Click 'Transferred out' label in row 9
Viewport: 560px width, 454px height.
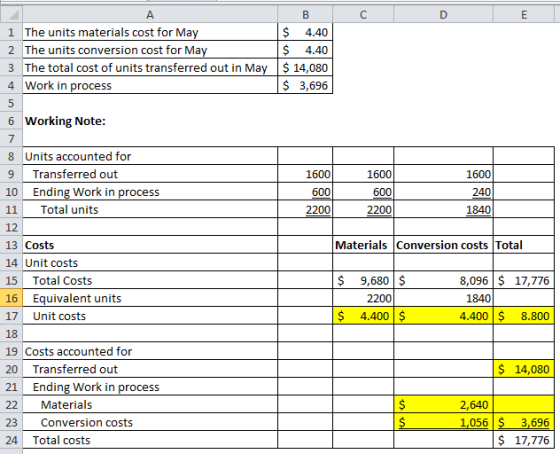[150, 174]
